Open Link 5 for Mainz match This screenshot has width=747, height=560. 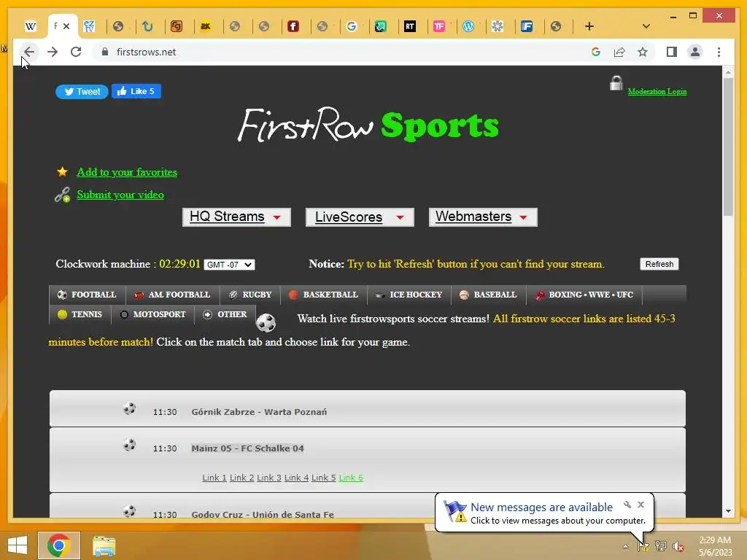[x=323, y=478]
